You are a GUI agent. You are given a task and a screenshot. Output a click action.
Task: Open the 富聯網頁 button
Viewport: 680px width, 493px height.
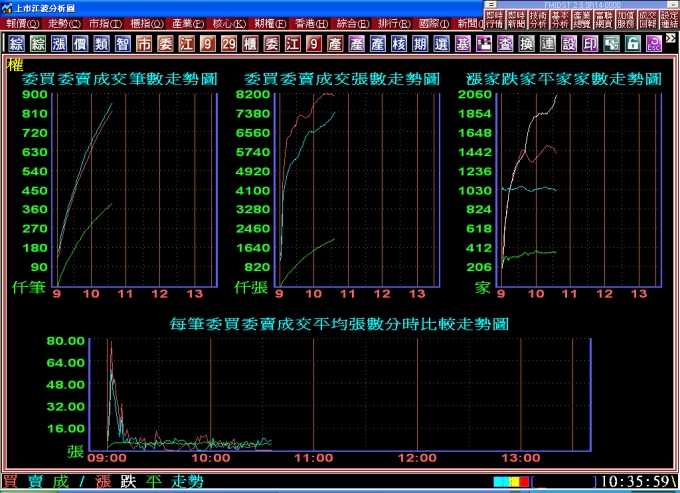coord(603,20)
